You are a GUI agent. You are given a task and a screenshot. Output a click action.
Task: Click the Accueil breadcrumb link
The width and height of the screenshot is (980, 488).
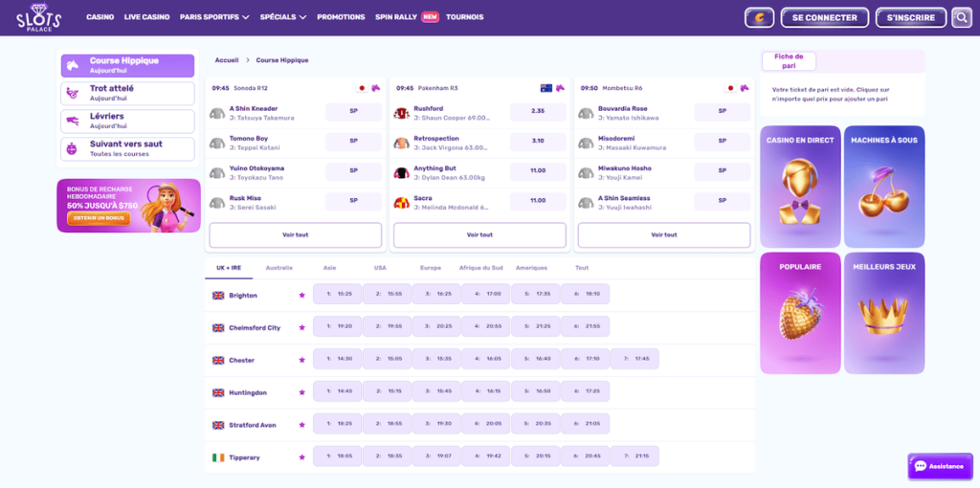click(x=227, y=60)
